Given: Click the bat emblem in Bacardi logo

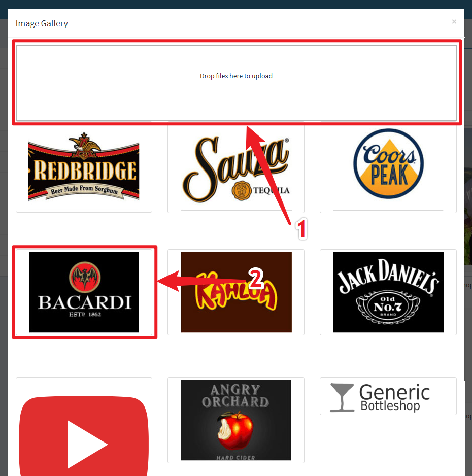Looking at the screenshot, I should click(x=83, y=277).
